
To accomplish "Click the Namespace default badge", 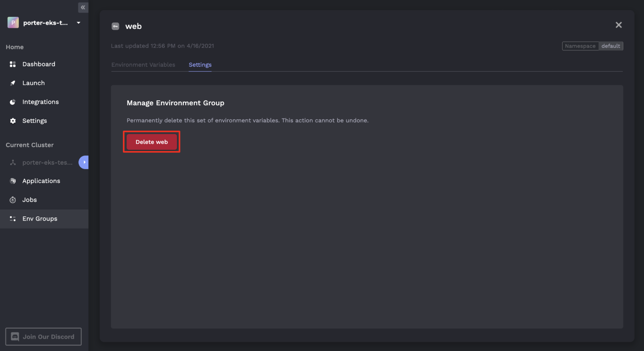I will coord(592,46).
